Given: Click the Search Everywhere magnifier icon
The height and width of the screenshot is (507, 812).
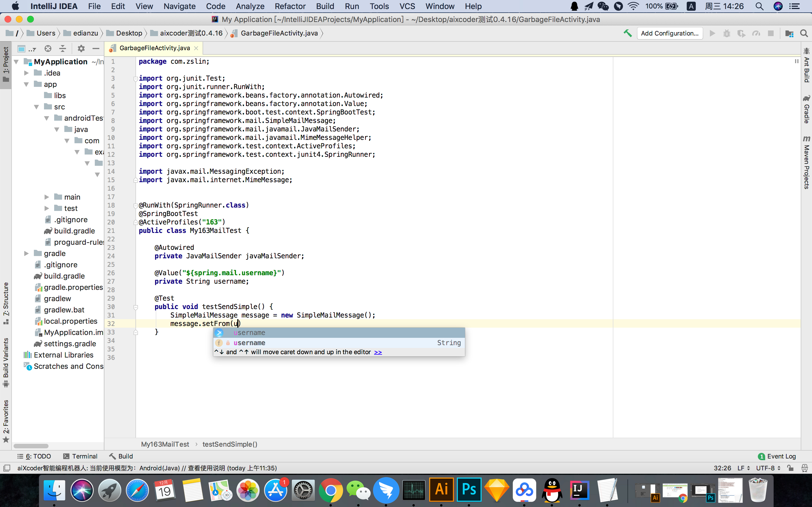Looking at the screenshot, I should point(804,33).
